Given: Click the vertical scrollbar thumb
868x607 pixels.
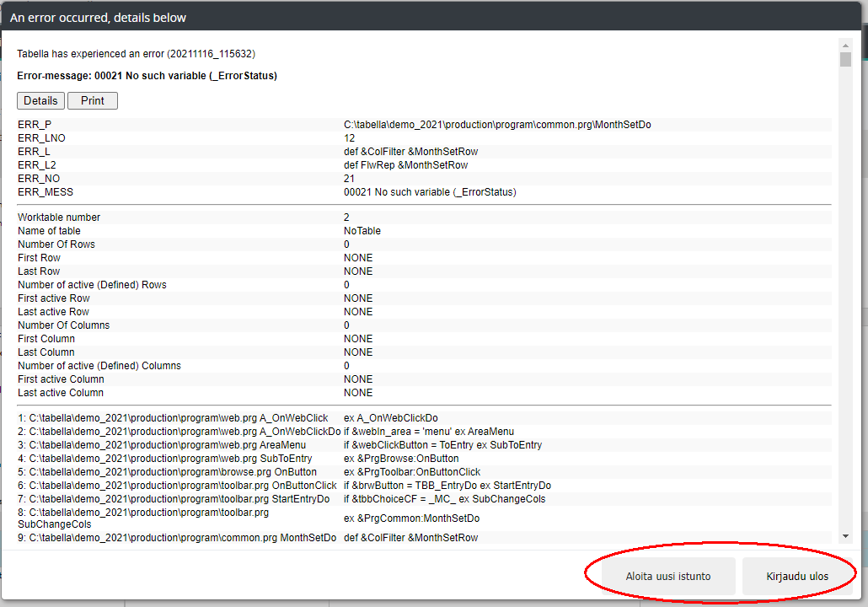Looking at the screenshot, I should pos(845,59).
